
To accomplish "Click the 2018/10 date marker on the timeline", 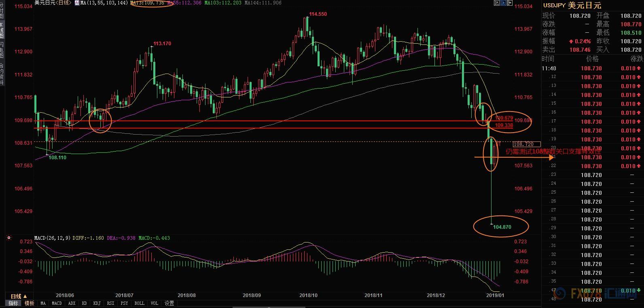I will [x=308, y=295].
